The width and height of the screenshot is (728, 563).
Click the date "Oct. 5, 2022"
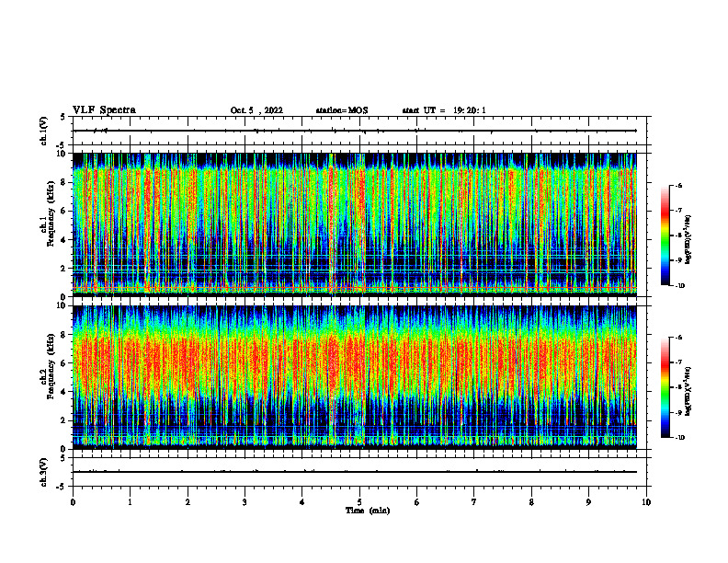coord(256,110)
